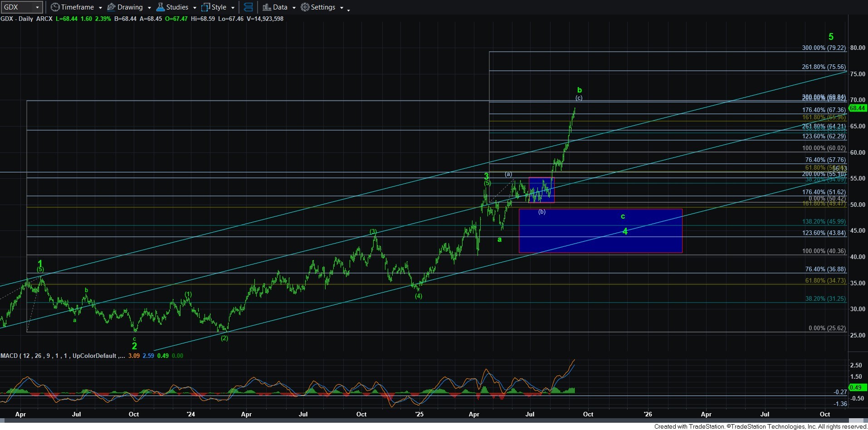Expand the Drawing dropdown arrow
This screenshot has width=868, height=430.
coord(149,8)
